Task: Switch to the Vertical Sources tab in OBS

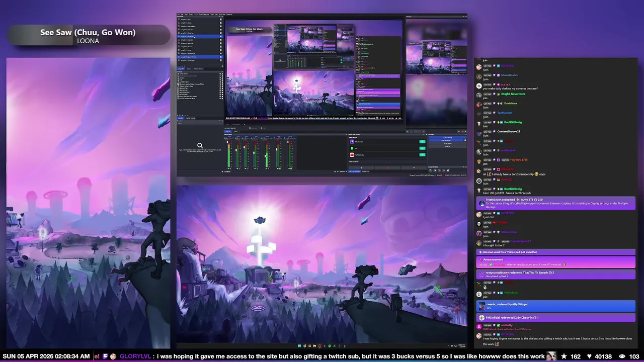Action: coord(190,118)
